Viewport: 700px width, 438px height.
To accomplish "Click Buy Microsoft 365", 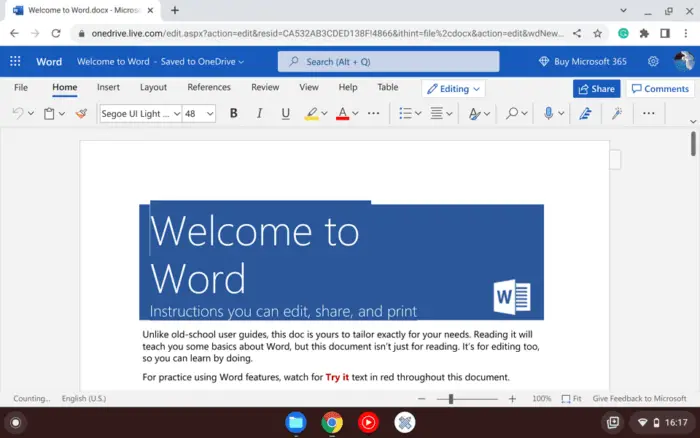I will pos(583,62).
